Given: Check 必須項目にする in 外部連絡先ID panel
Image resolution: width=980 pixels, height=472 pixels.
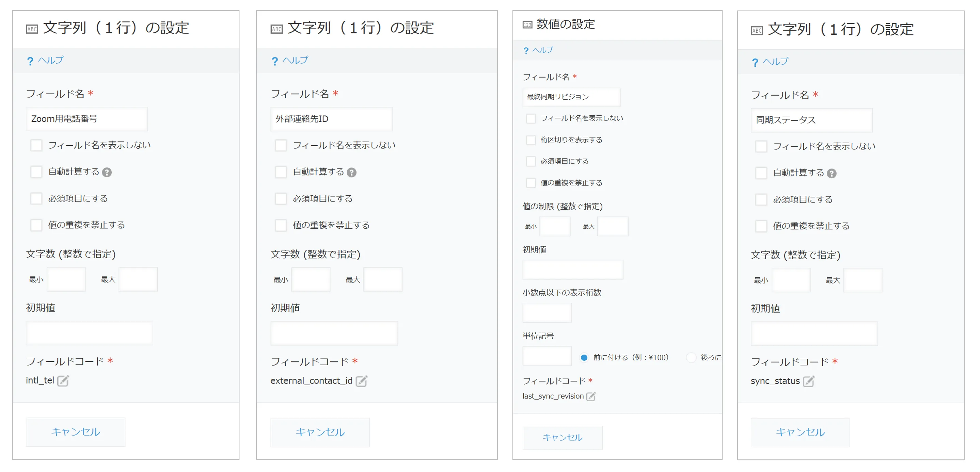Looking at the screenshot, I should click(281, 199).
